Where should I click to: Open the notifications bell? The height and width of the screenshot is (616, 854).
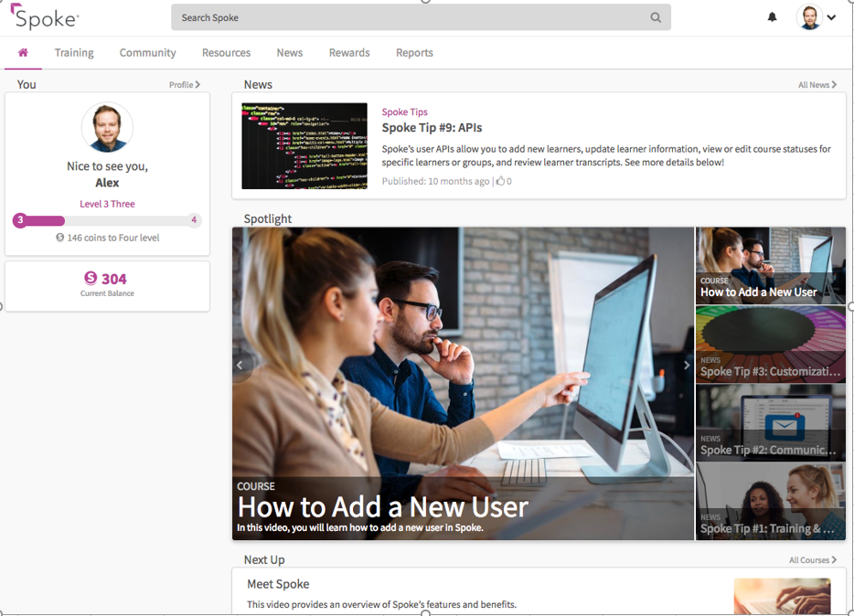[773, 17]
